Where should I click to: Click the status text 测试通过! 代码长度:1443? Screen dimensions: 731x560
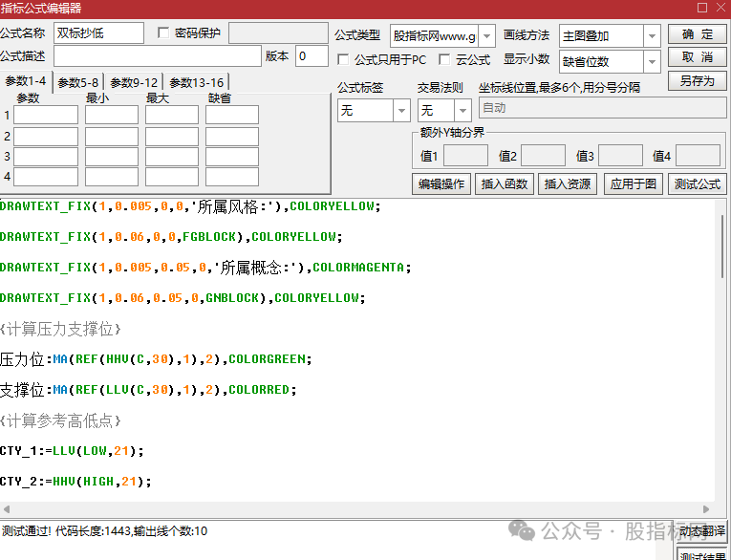pos(104,531)
